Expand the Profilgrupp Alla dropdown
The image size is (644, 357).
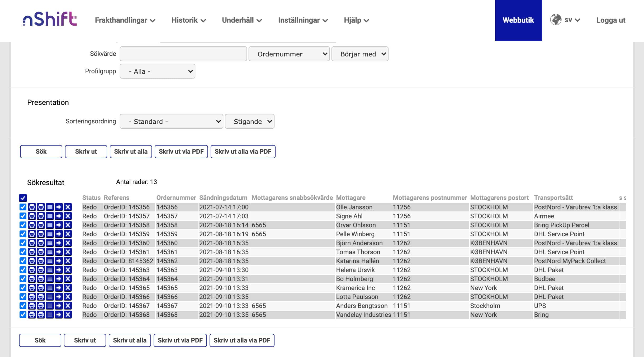point(157,71)
